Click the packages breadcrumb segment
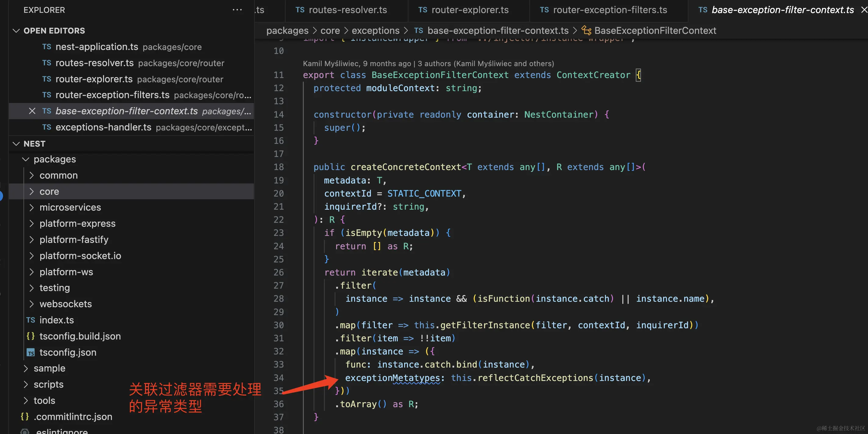The height and width of the screenshot is (434, 868). 287,31
